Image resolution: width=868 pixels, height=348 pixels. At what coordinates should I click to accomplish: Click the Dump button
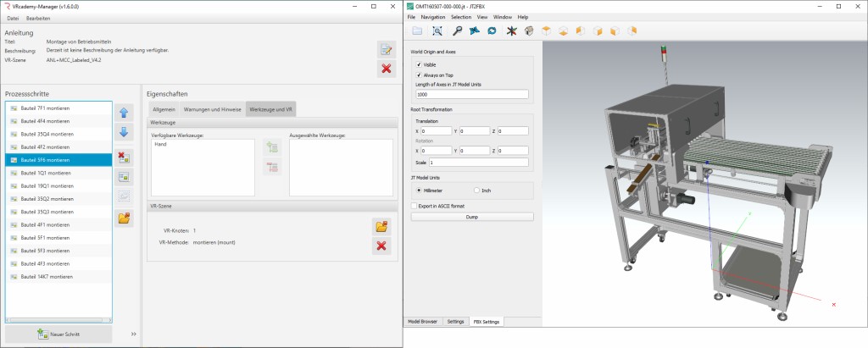pos(472,217)
